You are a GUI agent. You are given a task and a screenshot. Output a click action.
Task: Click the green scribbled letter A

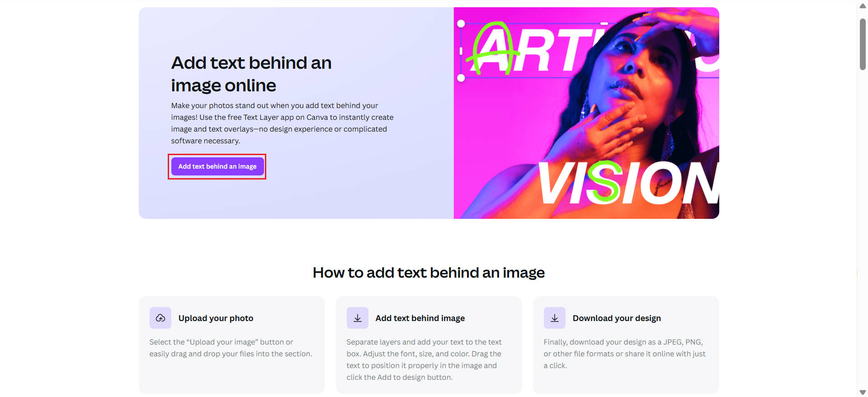[493, 48]
